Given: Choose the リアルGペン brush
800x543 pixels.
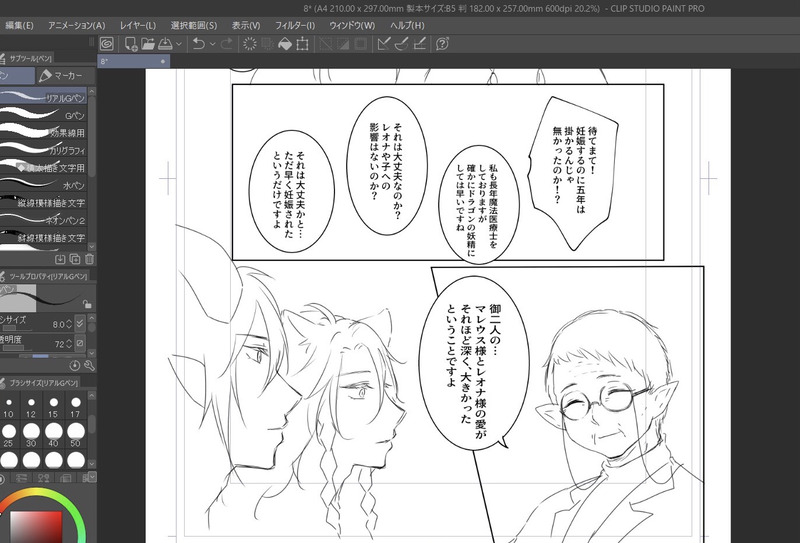Looking at the screenshot, I should (43, 97).
